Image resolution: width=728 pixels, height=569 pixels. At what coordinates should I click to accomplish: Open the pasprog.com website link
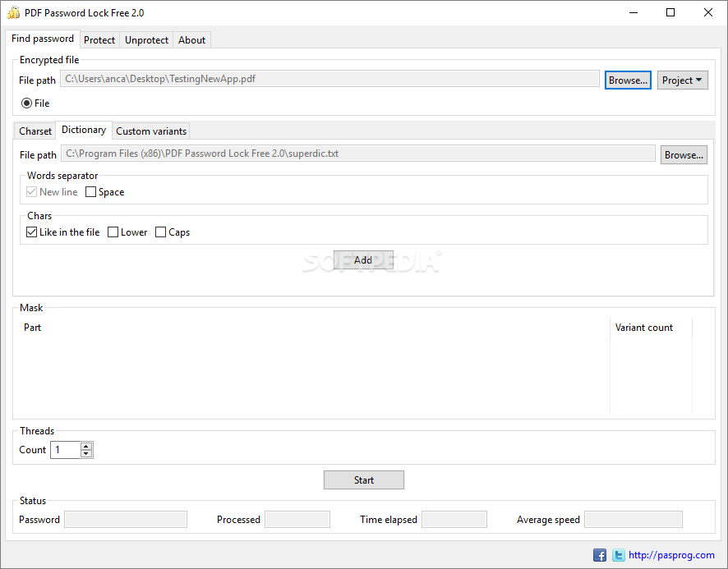point(671,555)
